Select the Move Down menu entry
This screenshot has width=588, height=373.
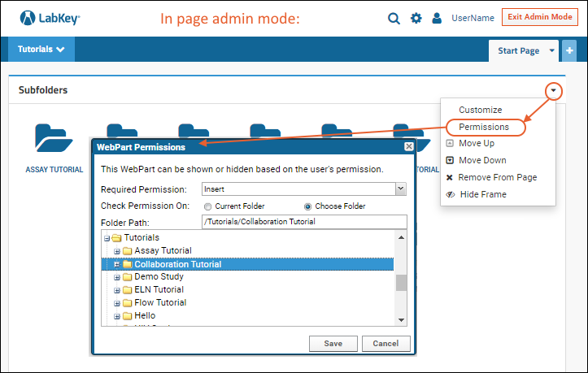tap(482, 160)
